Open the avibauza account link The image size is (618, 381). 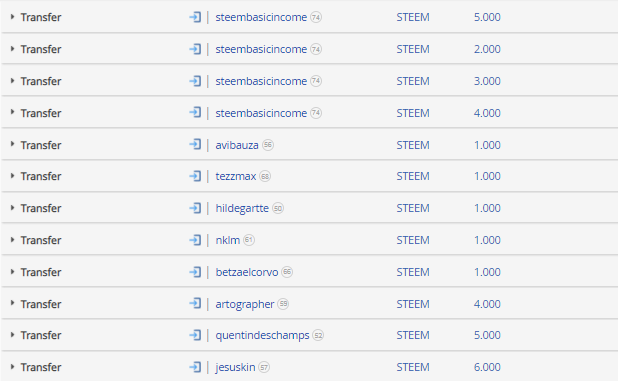[x=237, y=145]
